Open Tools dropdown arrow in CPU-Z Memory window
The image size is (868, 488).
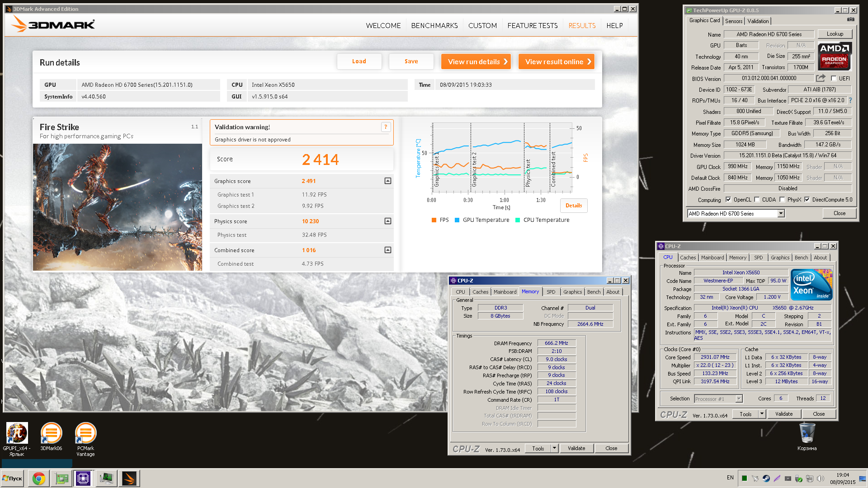[x=554, y=448]
